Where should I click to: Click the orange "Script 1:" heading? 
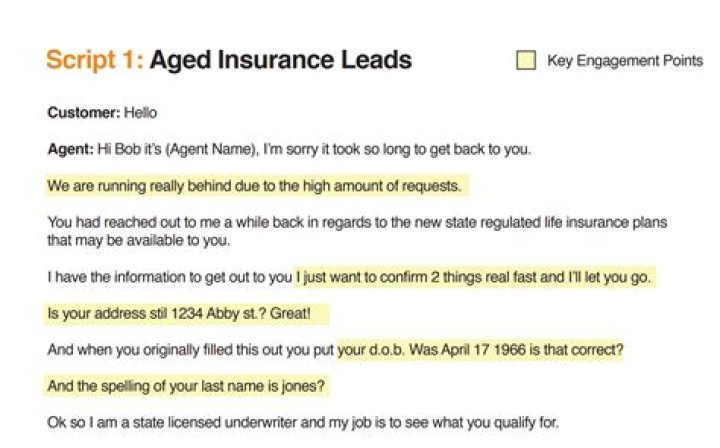click(x=94, y=60)
